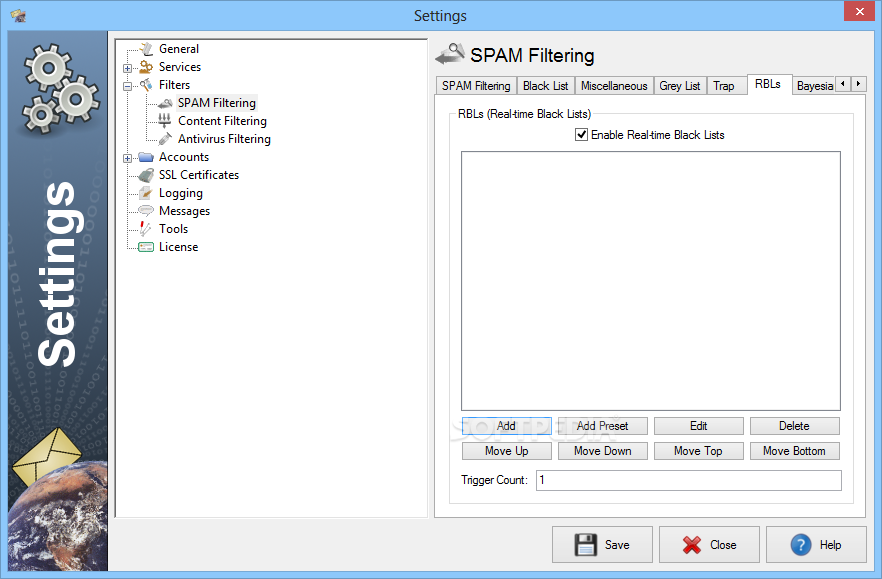882x579 pixels.
Task: Click inside the empty RBL list box
Action: tap(651, 281)
